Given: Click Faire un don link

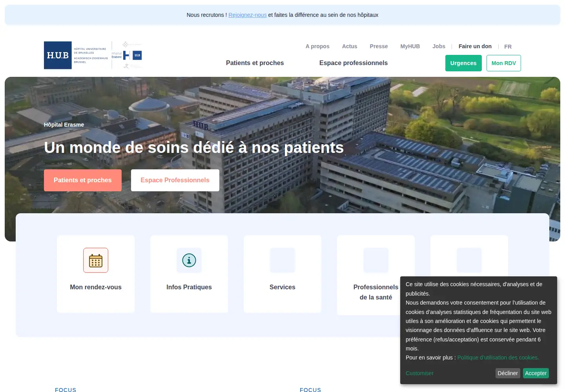Looking at the screenshot, I should (475, 46).
